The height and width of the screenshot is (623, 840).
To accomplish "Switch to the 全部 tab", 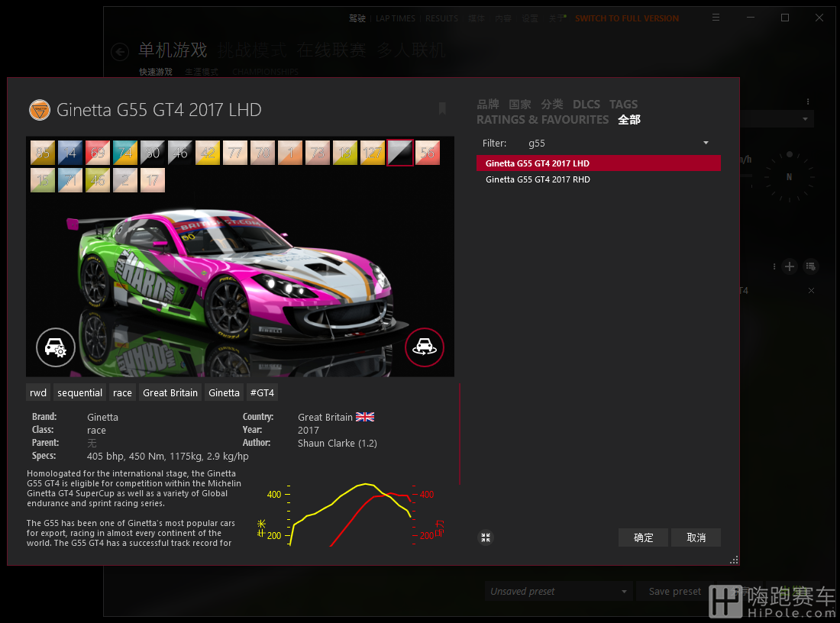I will point(629,119).
